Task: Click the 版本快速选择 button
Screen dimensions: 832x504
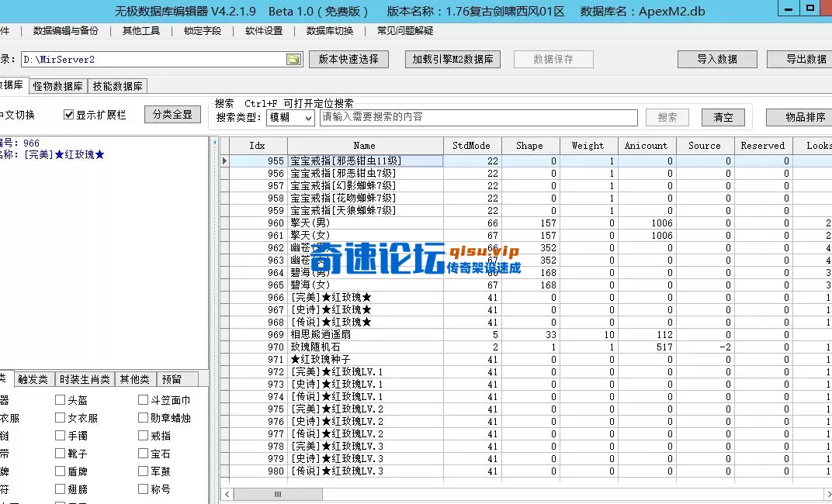Action: (x=348, y=58)
